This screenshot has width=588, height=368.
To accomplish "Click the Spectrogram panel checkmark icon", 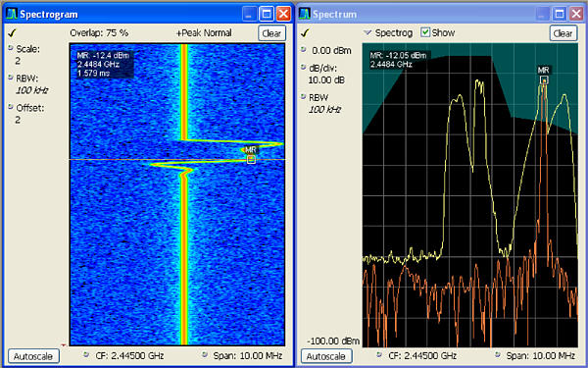I will (x=12, y=33).
